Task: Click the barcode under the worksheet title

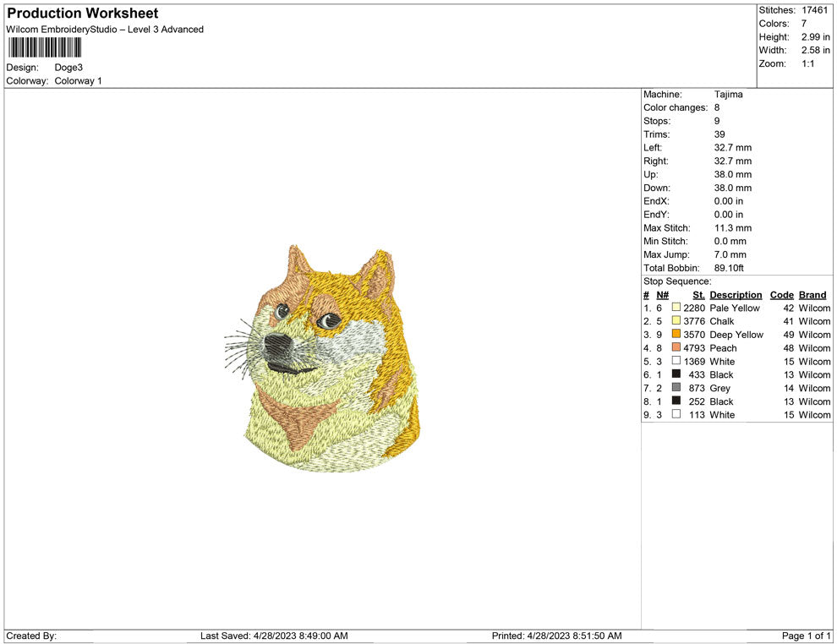Action: point(44,47)
